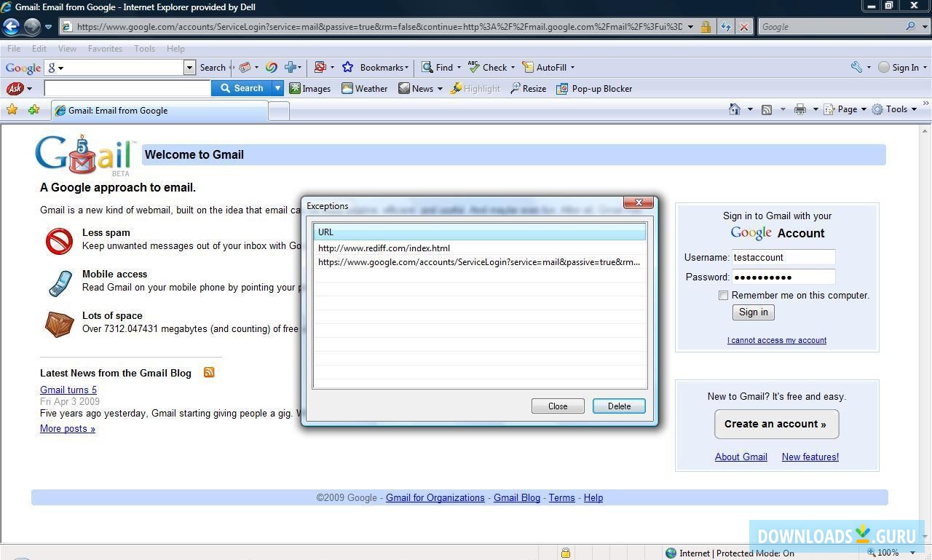Screen dimensions: 932x560
Task: Open the Home button dropdown arrow
Action: tap(750, 109)
